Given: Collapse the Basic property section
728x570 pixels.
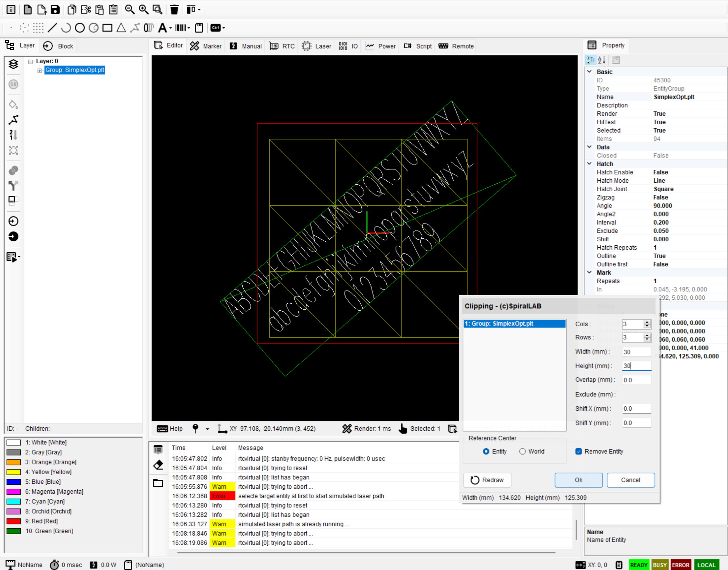Looking at the screenshot, I should (590, 71).
